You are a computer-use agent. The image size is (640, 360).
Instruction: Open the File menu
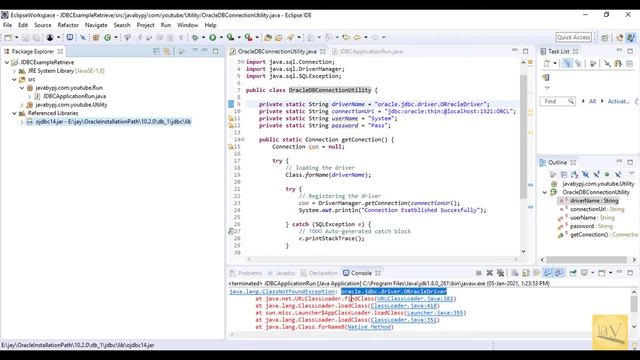tap(7, 25)
